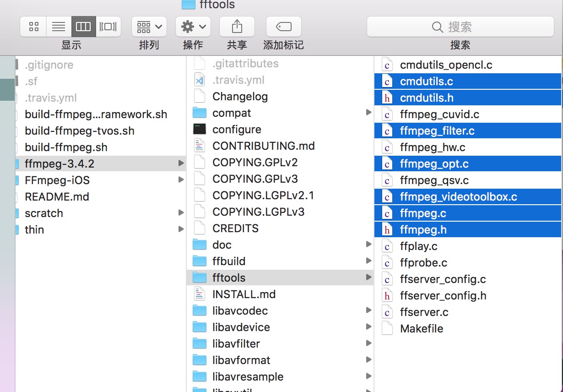Select the cmdutils_opencl.c file icon

pyautogui.click(x=387, y=65)
